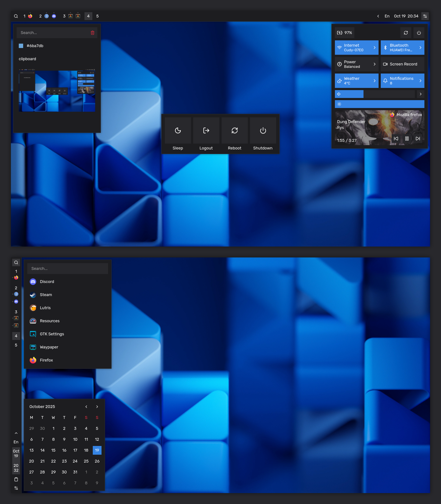Click the power icon beside battery percentage

[419, 33]
